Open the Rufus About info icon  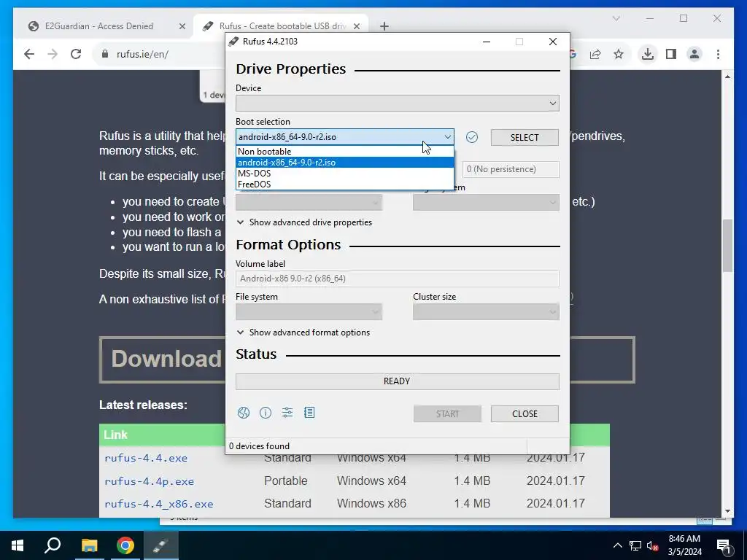click(266, 413)
